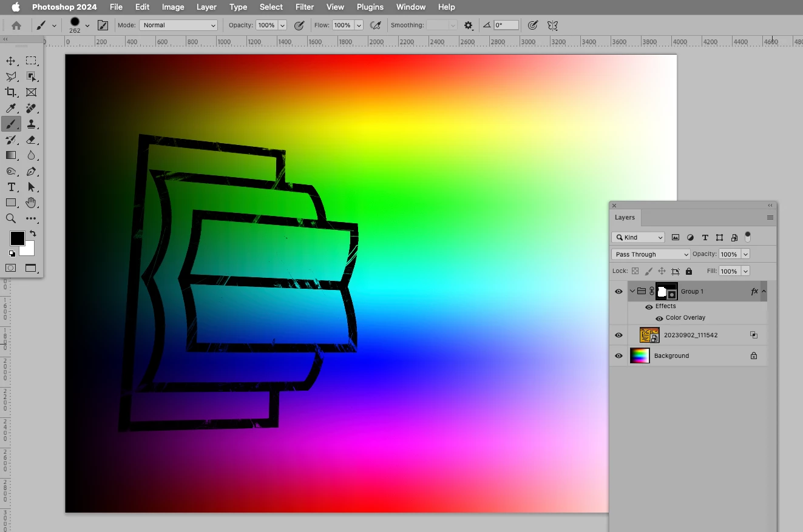Open the layer Fill dropdown arrow
This screenshot has height=532, width=803.
click(x=745, y=271)
